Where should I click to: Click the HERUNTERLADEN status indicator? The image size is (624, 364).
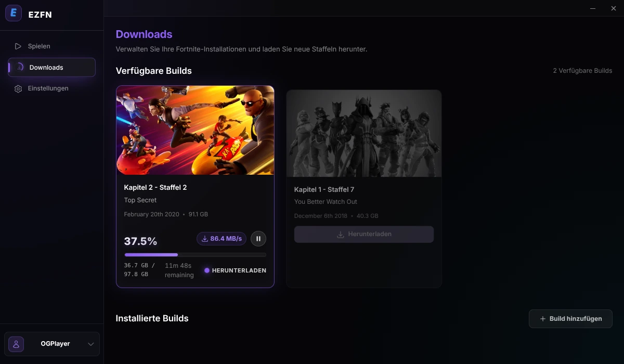tap(235, 270)
